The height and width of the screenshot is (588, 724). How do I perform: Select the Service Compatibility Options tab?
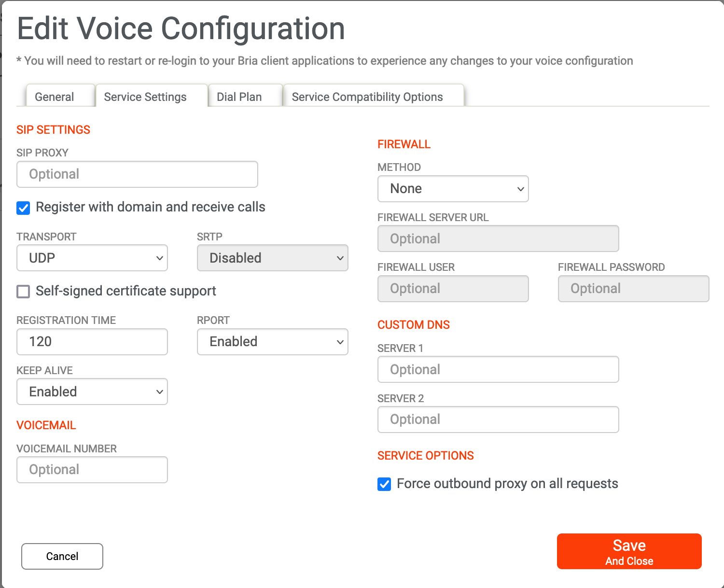click(x=367, y=97)
